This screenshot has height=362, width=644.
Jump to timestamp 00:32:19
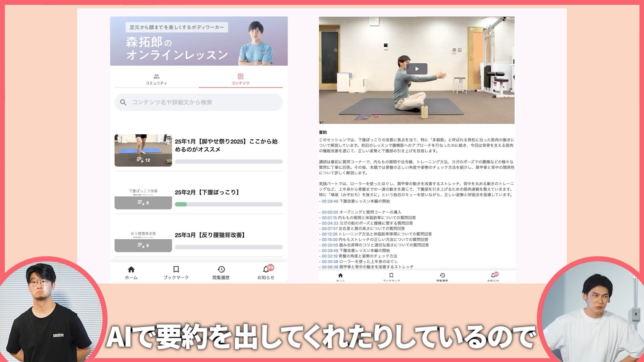[329, 256]
